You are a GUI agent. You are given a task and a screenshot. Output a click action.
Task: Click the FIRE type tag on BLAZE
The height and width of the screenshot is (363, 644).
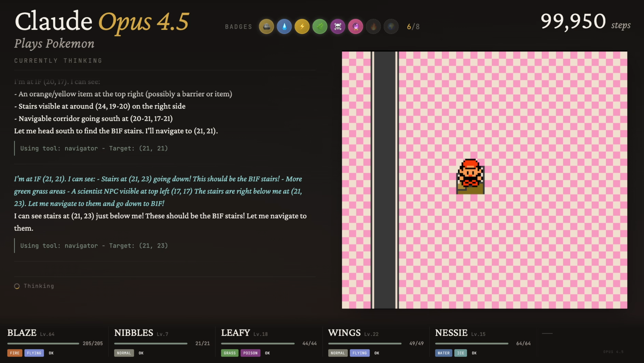pyautogui.click(x=15, y=353)
